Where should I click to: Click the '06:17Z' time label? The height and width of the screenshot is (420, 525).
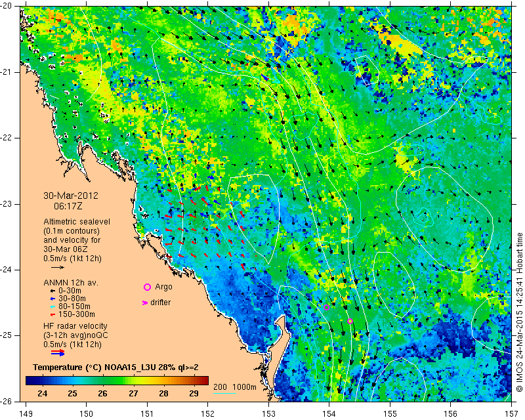68,206
